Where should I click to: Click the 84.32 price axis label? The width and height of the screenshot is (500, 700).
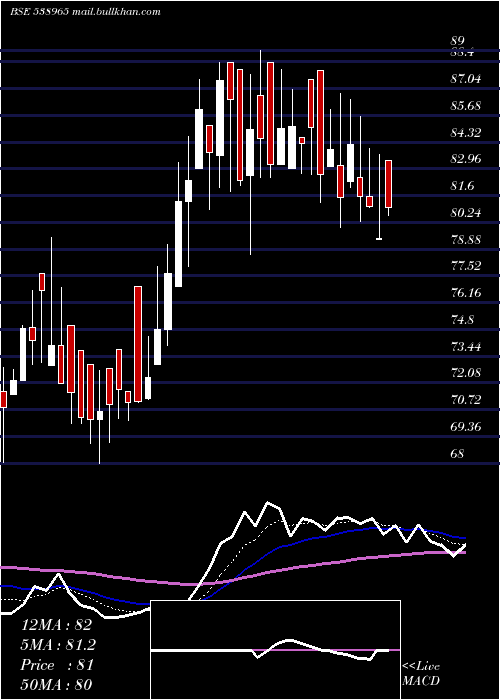click(x=466, y=133)
